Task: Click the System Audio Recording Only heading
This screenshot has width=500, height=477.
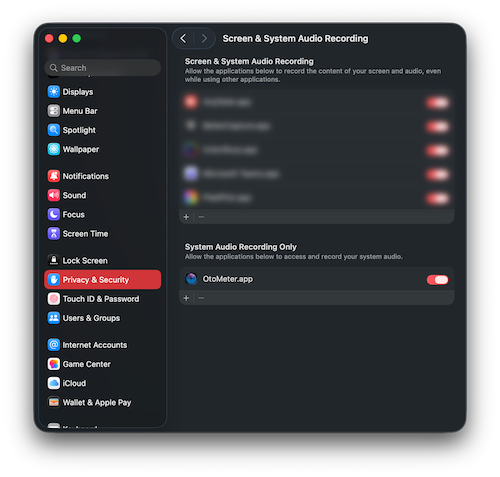Action: [240, 247]
